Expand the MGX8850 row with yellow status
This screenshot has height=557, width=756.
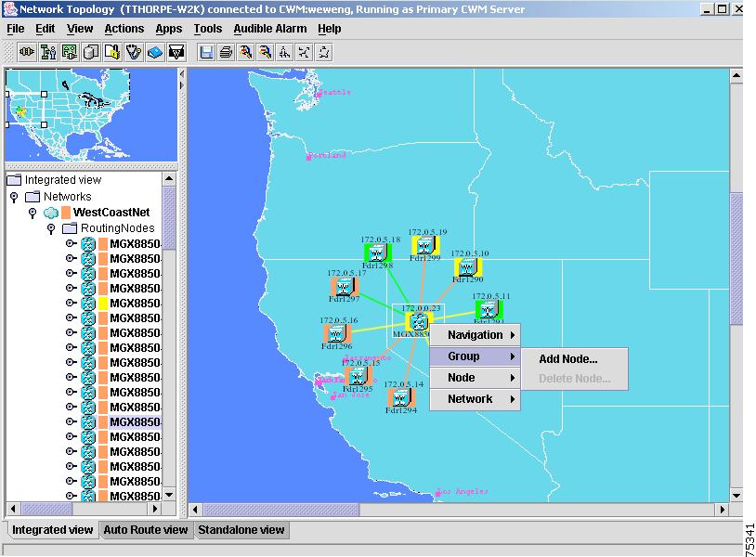[x=71, y=303]
